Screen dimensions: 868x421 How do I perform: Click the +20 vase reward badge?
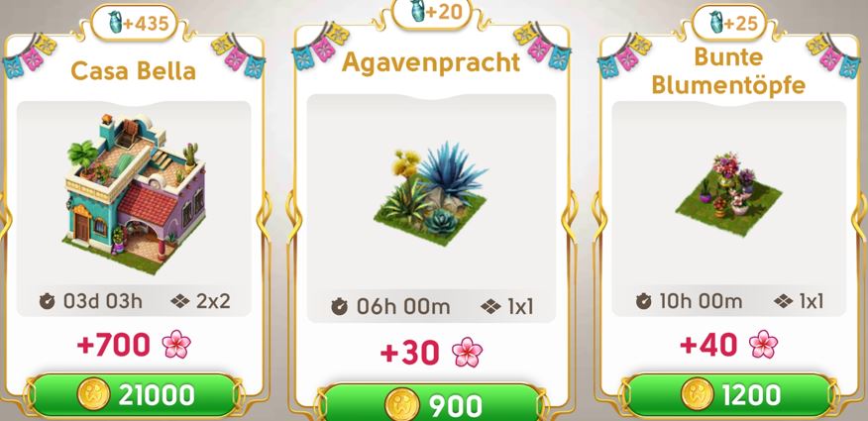tap(432, 12)
